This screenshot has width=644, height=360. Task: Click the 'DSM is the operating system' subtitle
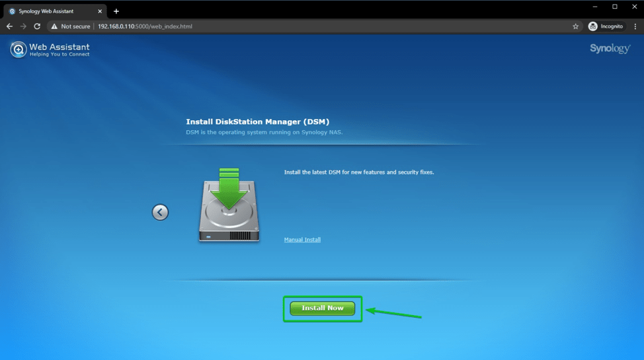[264, 132]
